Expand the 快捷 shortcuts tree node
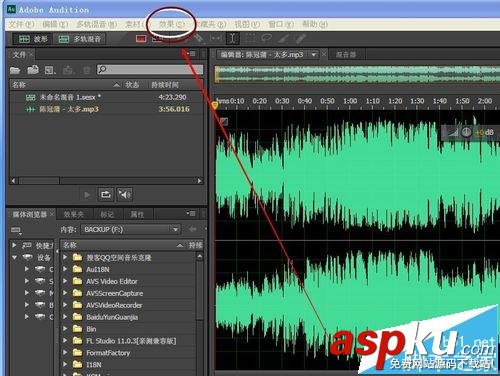 (x=14, y=245)
